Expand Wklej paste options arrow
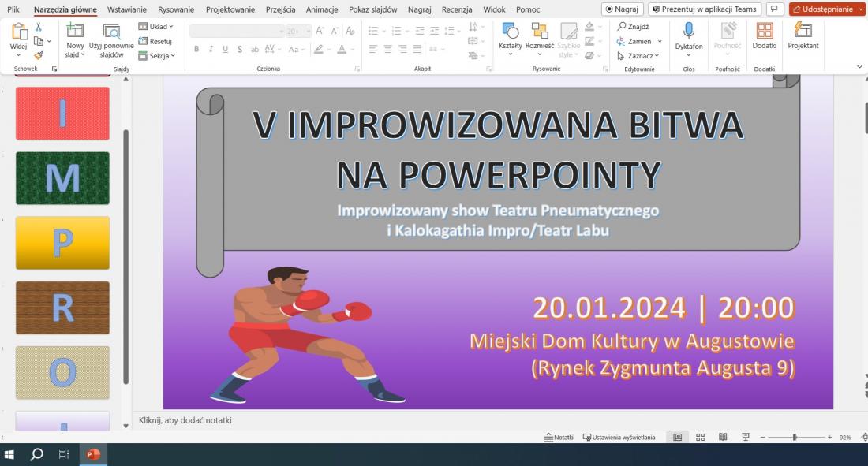The height and width of the screenshot is (466, 868). pyautogui.click(x=18, y=55)
